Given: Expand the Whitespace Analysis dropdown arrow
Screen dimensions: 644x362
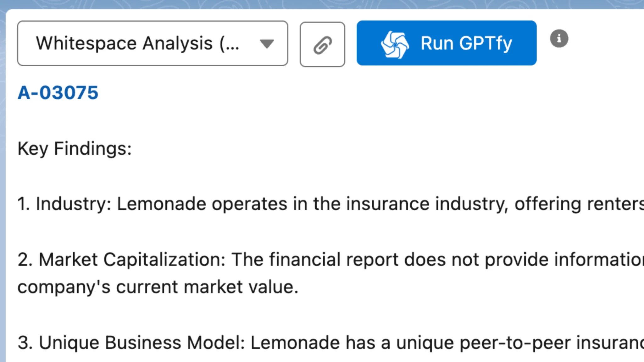Looking at the screenshot, I should click(267, 44).
